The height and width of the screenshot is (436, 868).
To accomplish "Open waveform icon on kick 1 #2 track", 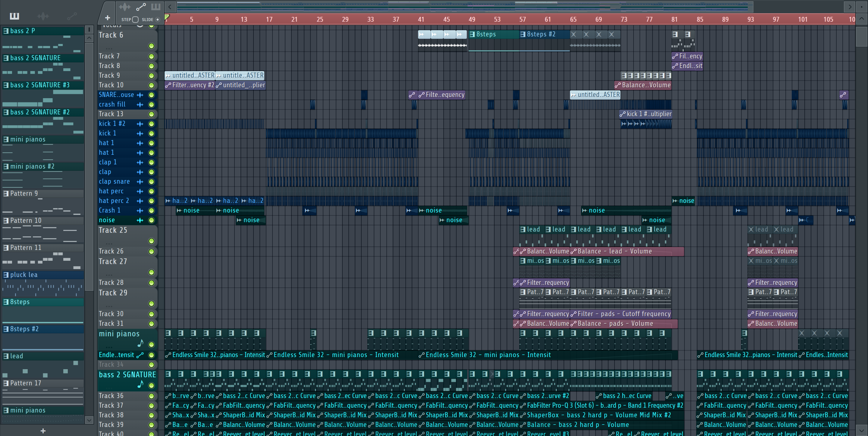I will point(140,124).
